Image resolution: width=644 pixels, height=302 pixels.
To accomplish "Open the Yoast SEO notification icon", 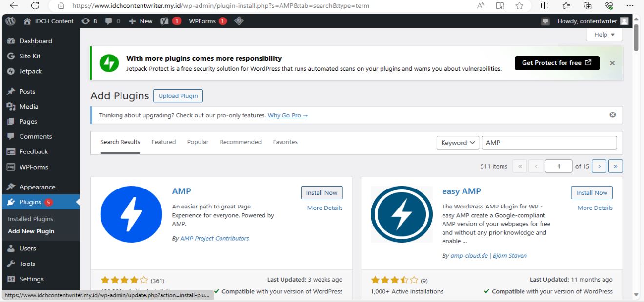I will click(170, 21).
